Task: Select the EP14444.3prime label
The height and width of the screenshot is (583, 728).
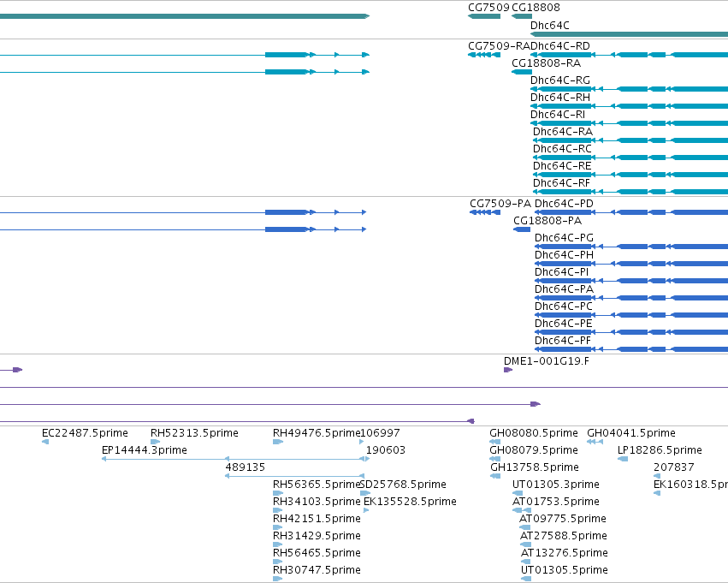Action: coord(145,450)
